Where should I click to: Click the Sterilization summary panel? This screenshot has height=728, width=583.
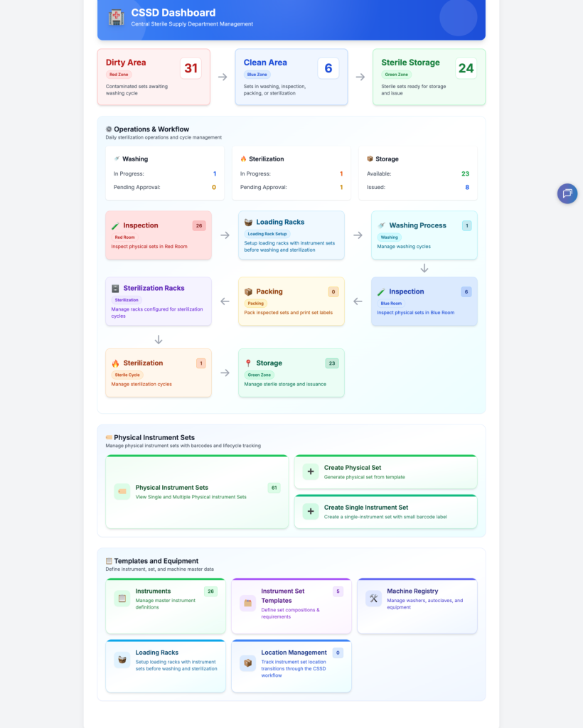[291, 173]
